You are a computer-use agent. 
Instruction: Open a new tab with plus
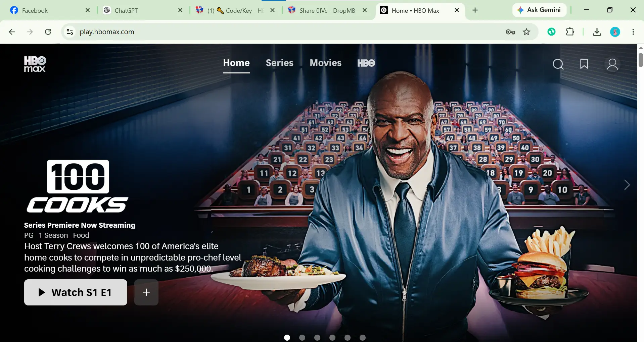(x=475, y=10)
